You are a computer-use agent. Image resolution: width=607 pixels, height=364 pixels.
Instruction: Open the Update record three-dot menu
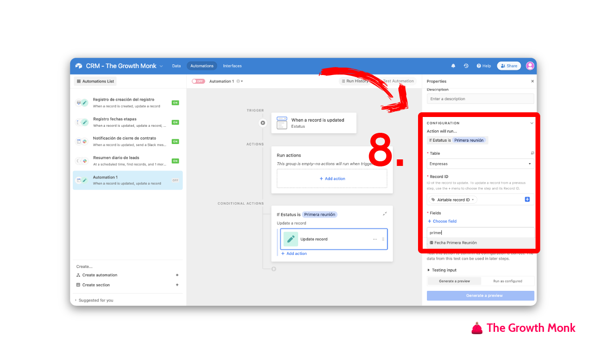click(375, 239)
